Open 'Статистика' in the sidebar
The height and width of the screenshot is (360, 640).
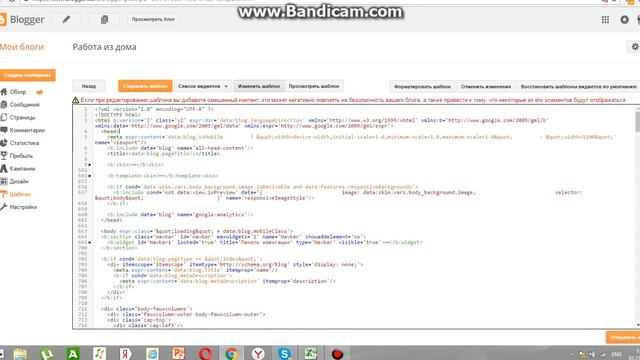click(24, 143)
